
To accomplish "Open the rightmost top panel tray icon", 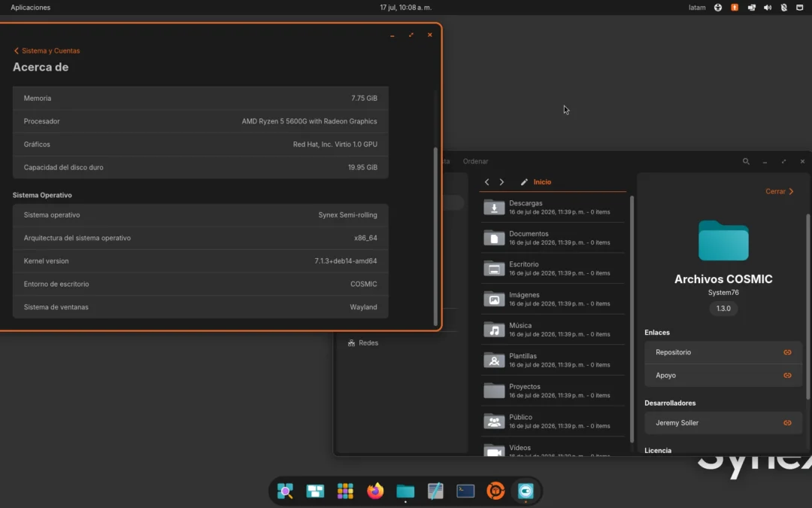I will (799, 8).
